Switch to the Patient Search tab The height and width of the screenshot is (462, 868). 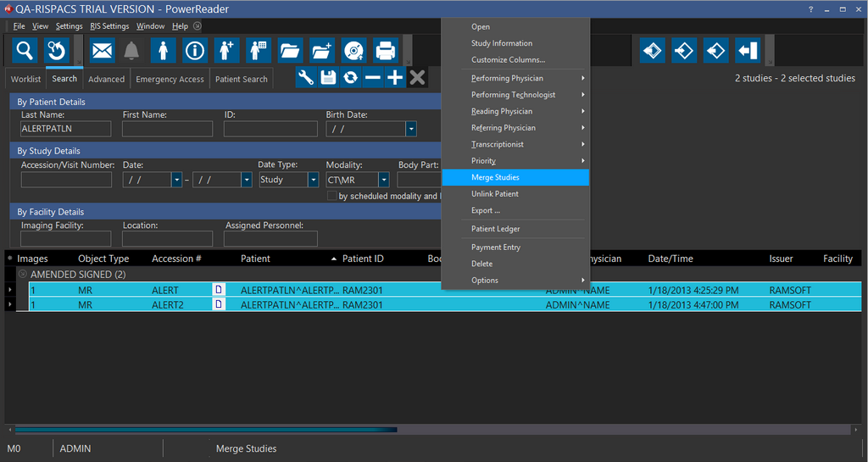pos(242,79)
